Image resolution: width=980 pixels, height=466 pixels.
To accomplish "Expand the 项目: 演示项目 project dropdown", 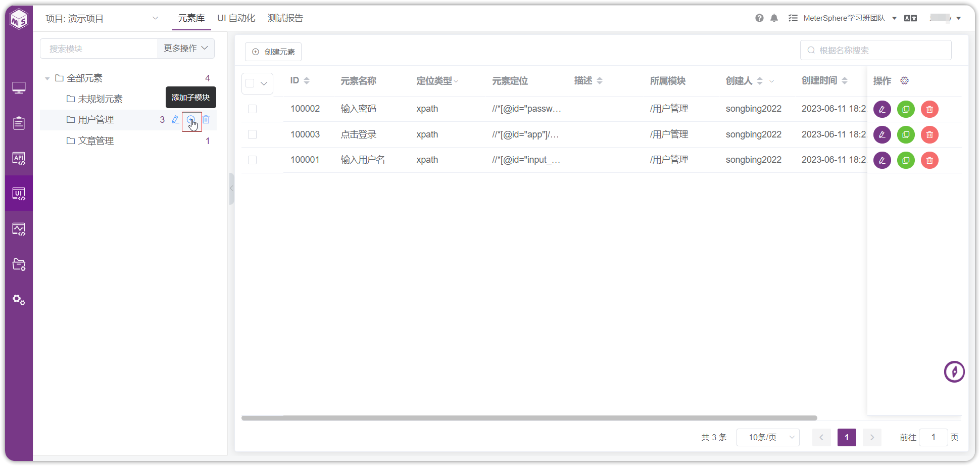I will click(102, 19).
